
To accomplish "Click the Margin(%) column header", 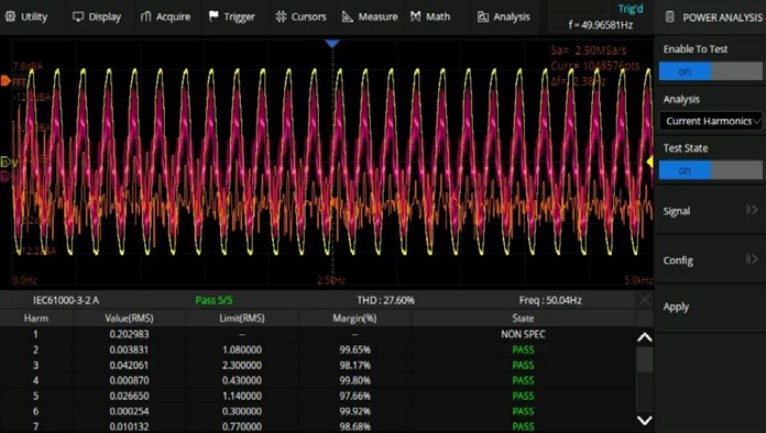I will (355, 318).
